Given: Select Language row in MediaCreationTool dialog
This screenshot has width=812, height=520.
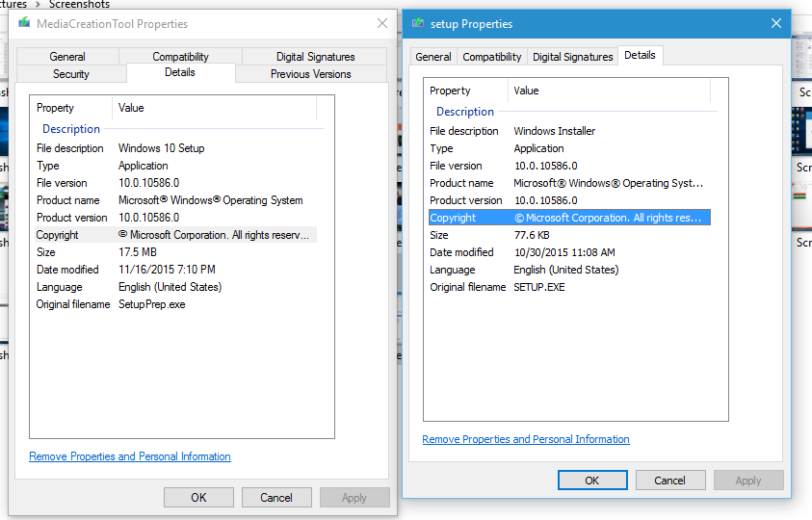Looking at the screenshot, I should point(176,287).
